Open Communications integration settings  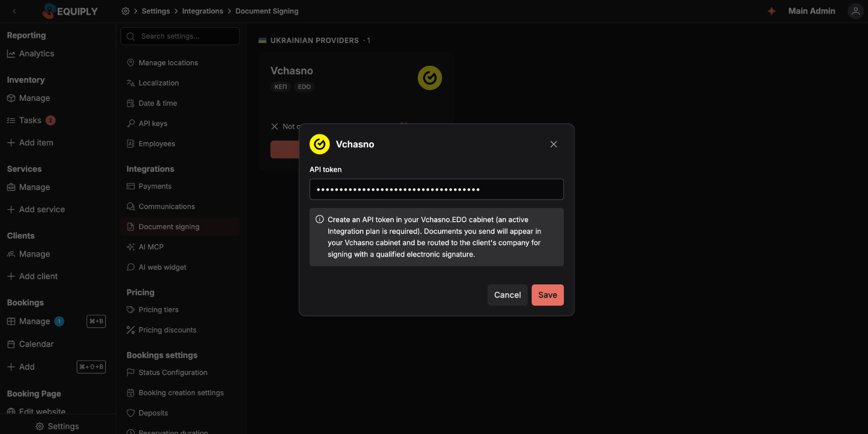[x=161, y=207]
